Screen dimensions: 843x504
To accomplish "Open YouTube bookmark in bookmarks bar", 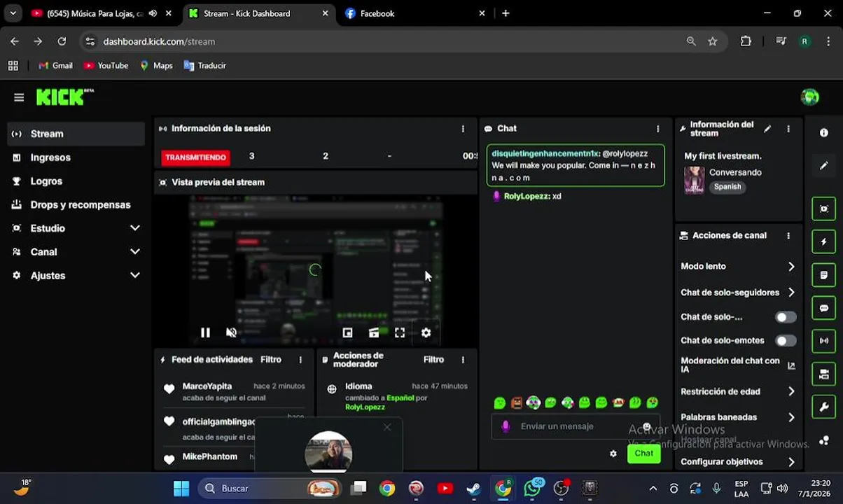I will (x=106, y=65).
